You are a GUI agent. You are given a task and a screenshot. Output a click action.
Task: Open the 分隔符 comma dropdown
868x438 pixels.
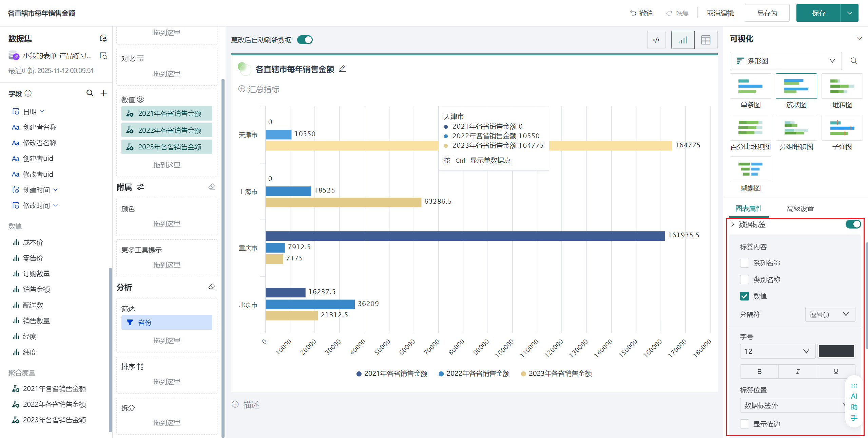click(x=830, y=314)
